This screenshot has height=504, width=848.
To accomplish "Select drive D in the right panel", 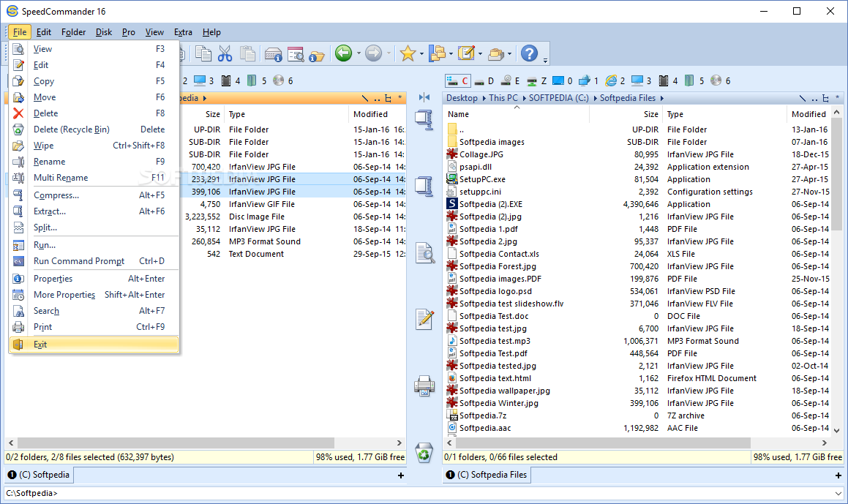I will pos(484,80).
